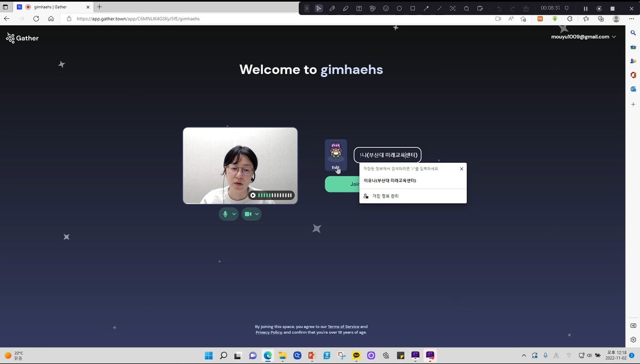Screen dimensions: 640x364
Task: Select the Arrow drawing tool
Action: 426,9
